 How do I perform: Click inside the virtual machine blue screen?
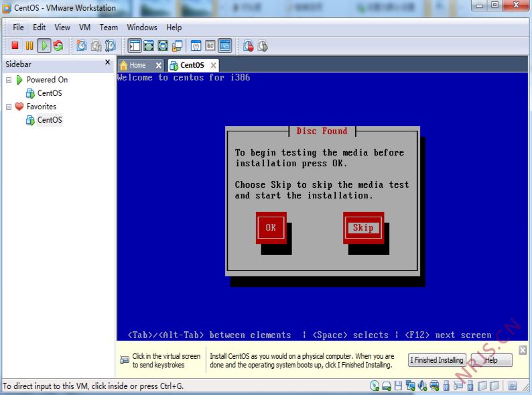[x=322, y=206]
